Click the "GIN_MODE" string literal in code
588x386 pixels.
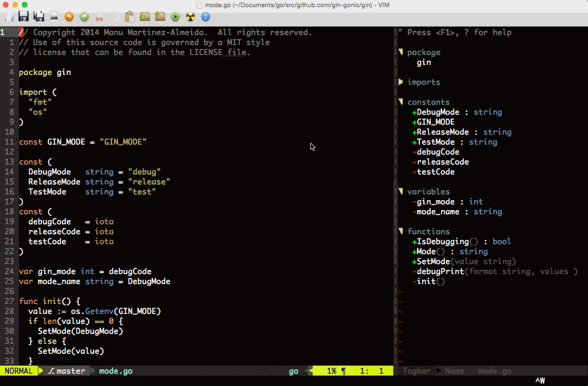(x=123, y=142)
